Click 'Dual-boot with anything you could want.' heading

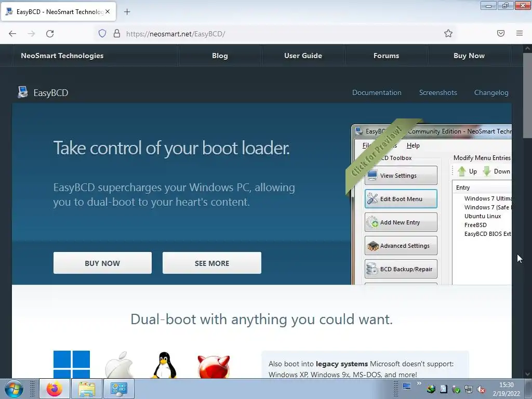tap(262, 320)
